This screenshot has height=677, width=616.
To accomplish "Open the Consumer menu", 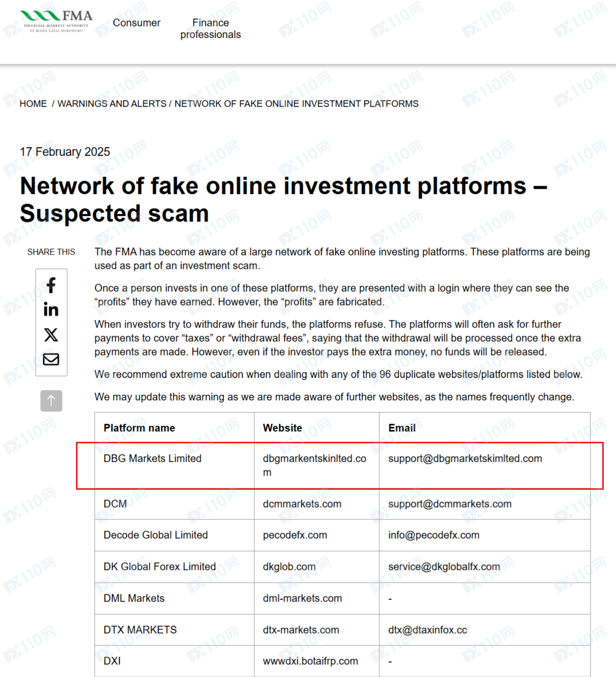I will pyautogui.click(x=137, y=23).
